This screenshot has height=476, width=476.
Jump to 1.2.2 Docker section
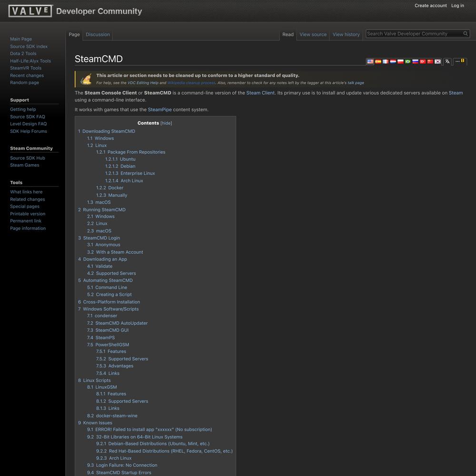(109, 188)
